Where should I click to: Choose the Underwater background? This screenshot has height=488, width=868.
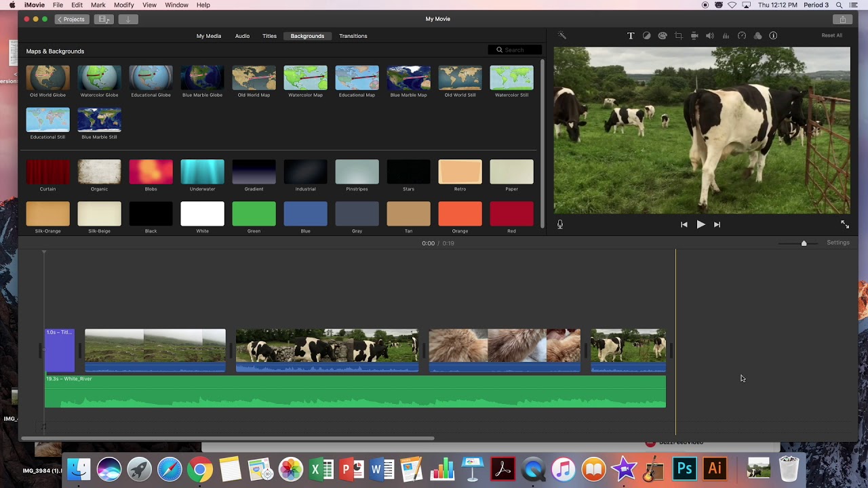pos(202,172)
